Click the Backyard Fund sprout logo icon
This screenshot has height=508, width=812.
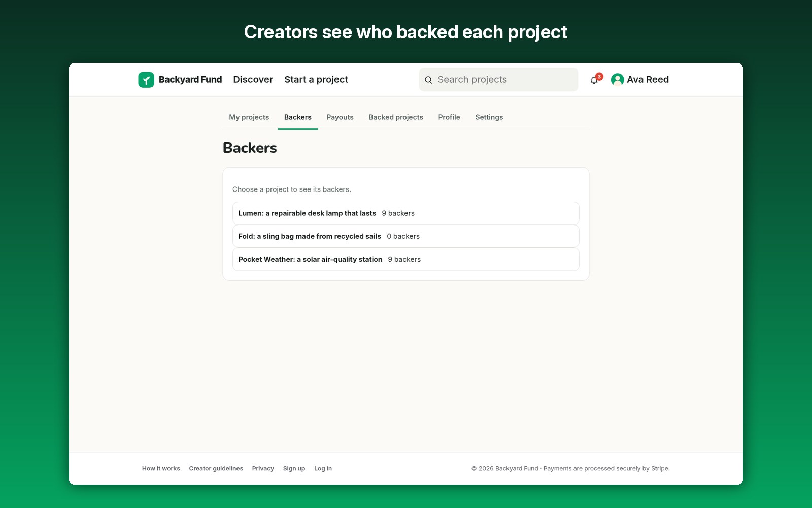146,80
